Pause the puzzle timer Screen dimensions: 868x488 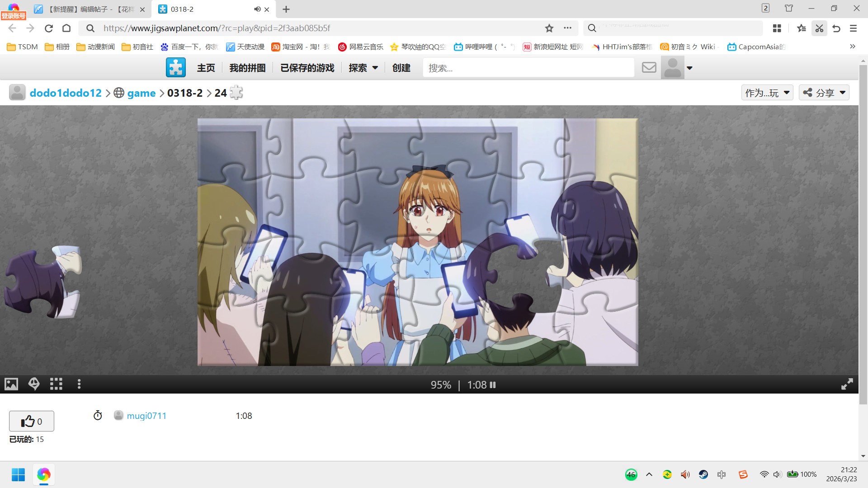[493, 385]
